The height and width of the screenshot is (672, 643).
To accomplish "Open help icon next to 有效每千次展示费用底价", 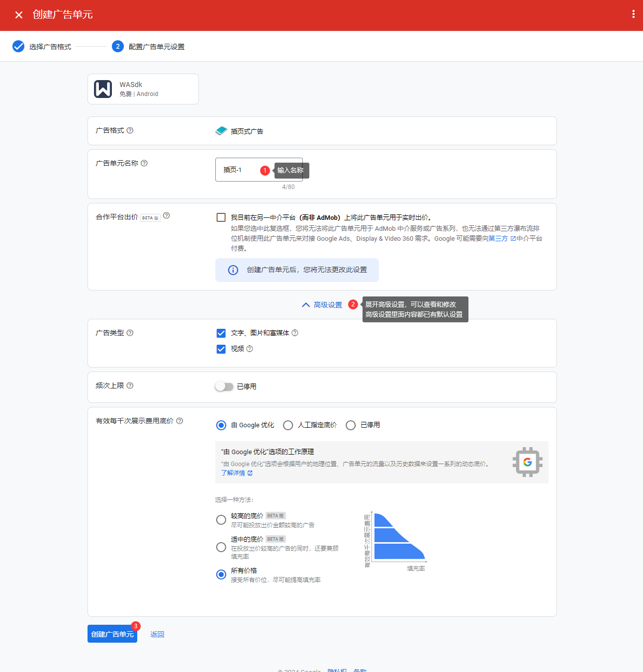I will pyautogui.click(x=180, y=421).
